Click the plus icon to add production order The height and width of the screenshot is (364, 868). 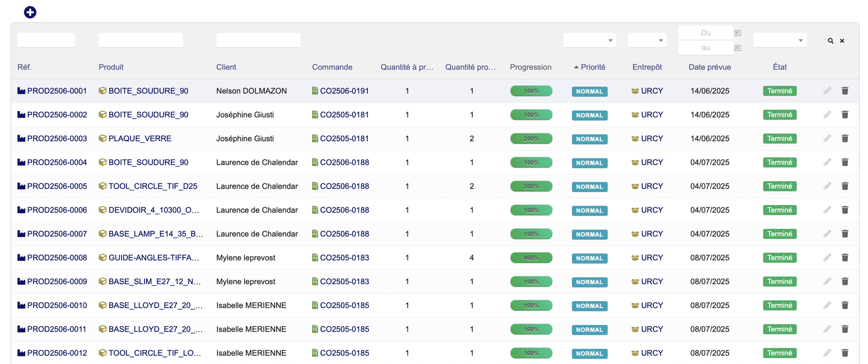[x=30, y=12]
